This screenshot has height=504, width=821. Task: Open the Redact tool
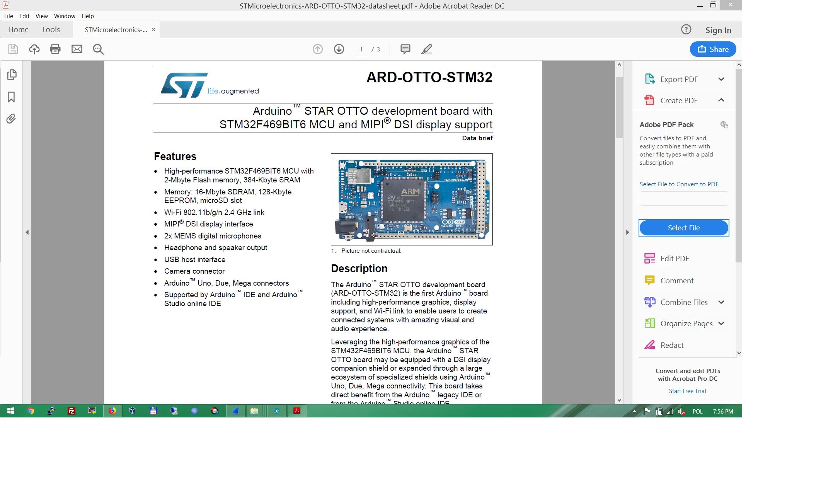pyautogui.click(x=664, y=345)
